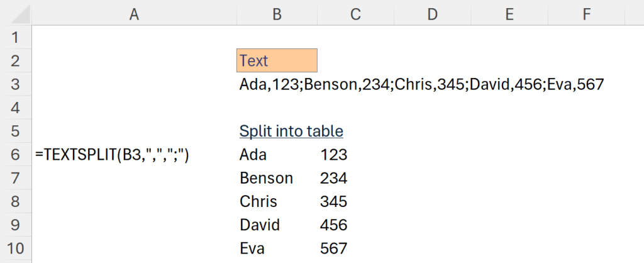Click cell with TEXTSPLIT formula

pyautogui.click(x=113, y=155)
